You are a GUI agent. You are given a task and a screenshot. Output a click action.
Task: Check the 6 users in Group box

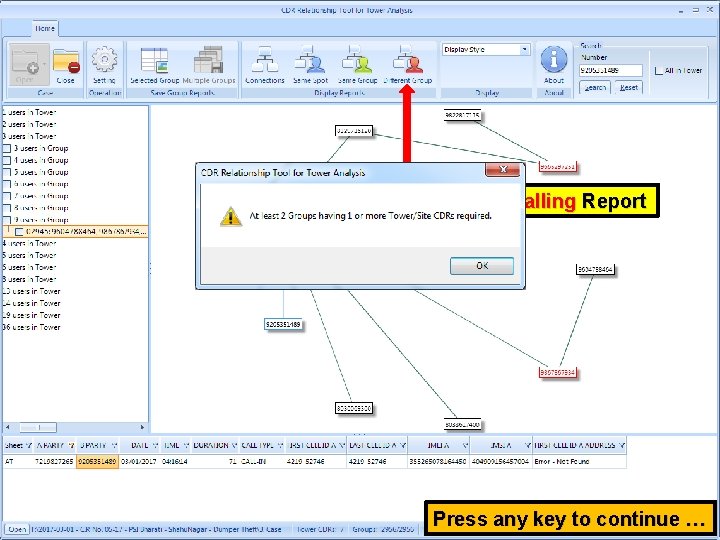pos(7,184)
